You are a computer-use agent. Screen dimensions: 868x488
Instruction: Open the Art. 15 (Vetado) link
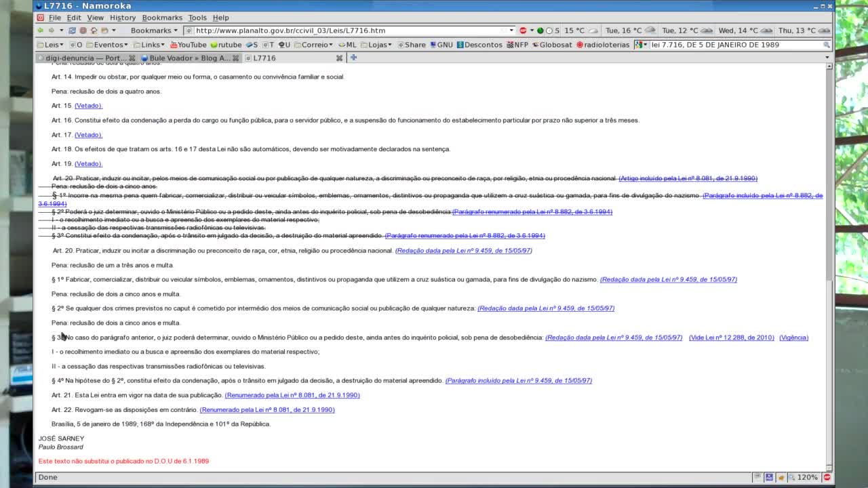[88, 106]
